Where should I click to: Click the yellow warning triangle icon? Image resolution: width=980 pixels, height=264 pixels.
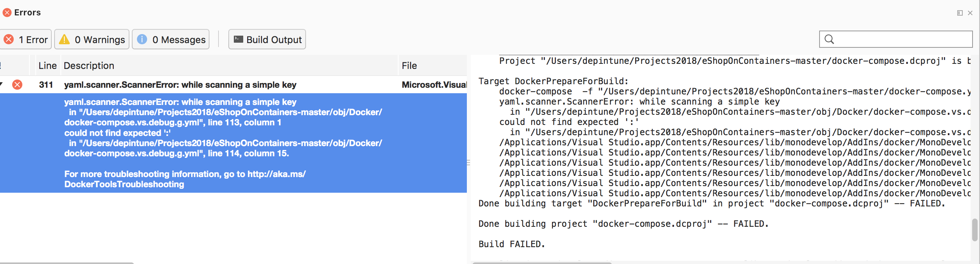[x=64, y=40]
